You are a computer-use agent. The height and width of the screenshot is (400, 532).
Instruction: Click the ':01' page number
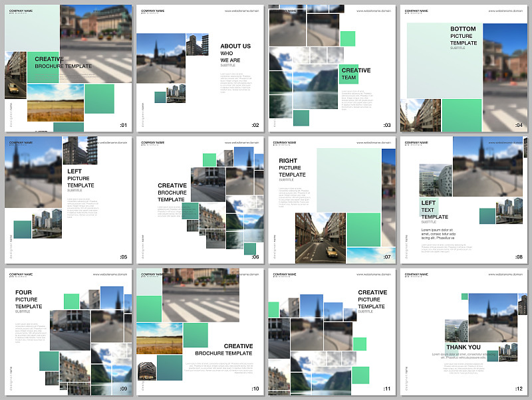[124, 125]
